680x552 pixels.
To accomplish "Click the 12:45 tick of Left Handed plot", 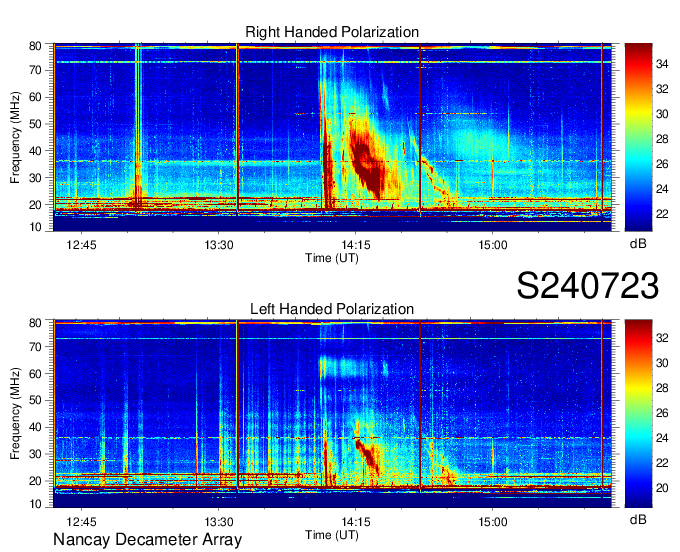I will 82,522.
